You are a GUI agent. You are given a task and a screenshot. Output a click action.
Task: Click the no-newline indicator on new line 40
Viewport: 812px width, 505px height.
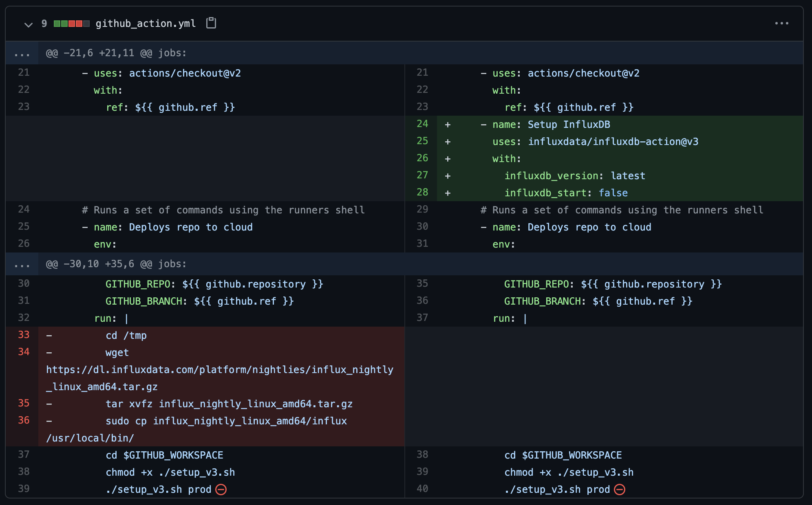[619, 490]
